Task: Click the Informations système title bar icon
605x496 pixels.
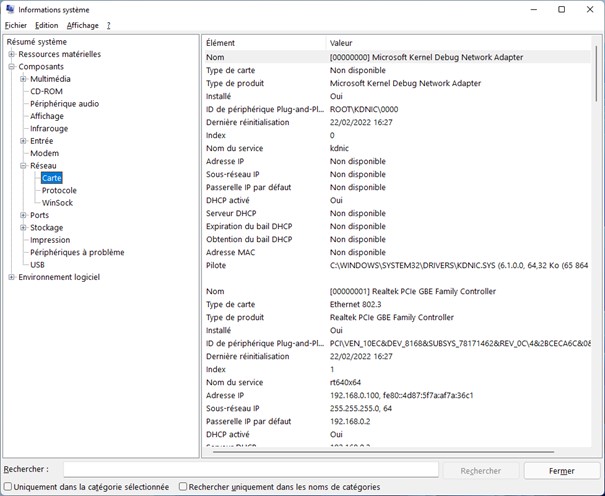Action: [10, 9]
